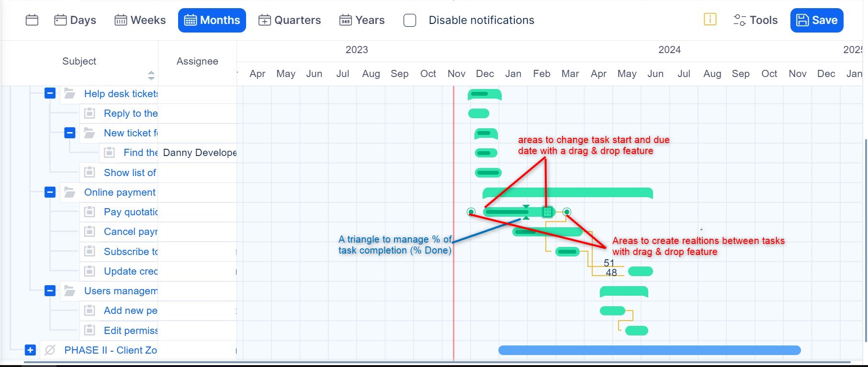868x367 pixels.
Task: Click the task icon beside Edit permissions
Action: [90, 330]
